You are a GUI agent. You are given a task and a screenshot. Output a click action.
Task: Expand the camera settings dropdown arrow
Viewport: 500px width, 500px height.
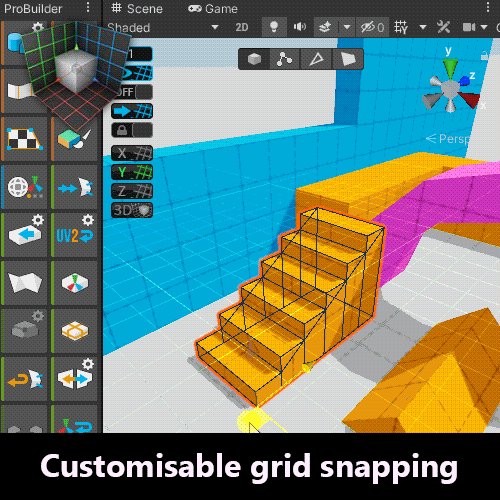(x=484, y=27)
